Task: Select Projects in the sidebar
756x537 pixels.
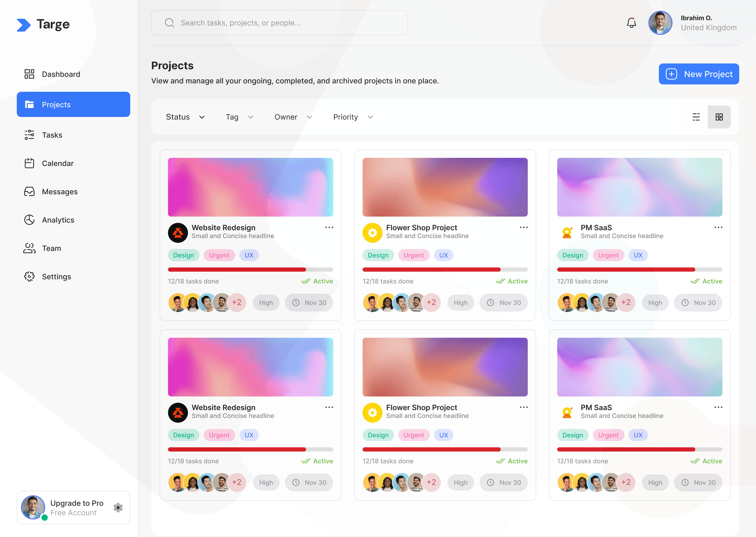Action: [x=73, y=105]
